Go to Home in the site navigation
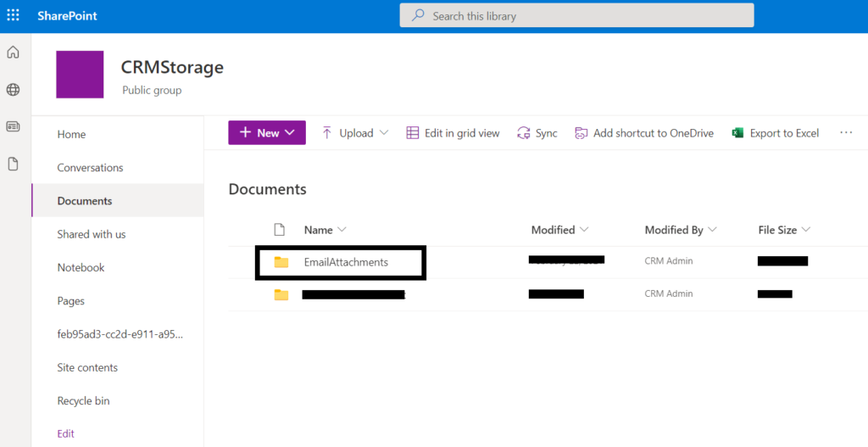 point(71,134)
